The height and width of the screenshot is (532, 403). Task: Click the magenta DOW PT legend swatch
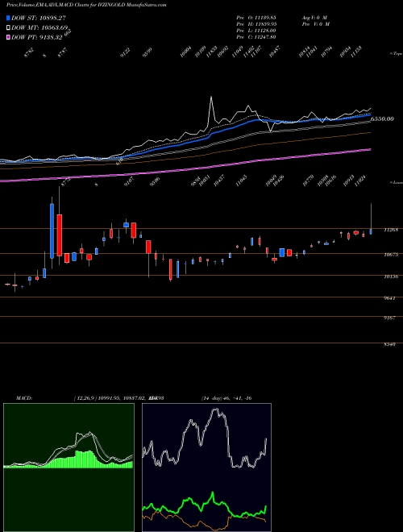(x=8, y=37)
